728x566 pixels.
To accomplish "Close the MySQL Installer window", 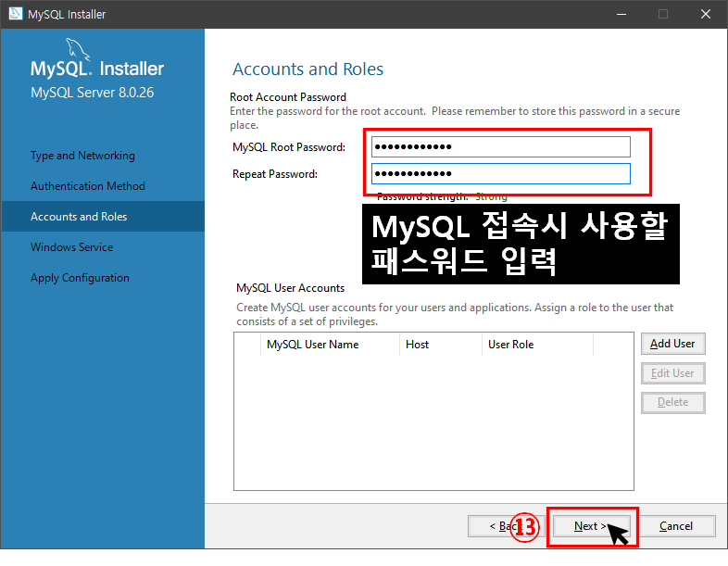I will pyautogui.click(x=706, y=14).
